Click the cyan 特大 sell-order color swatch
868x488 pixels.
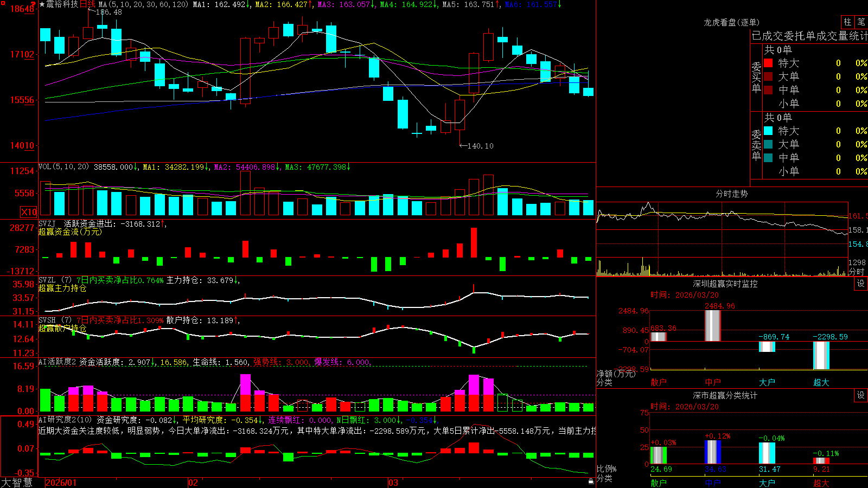[768, 131]
